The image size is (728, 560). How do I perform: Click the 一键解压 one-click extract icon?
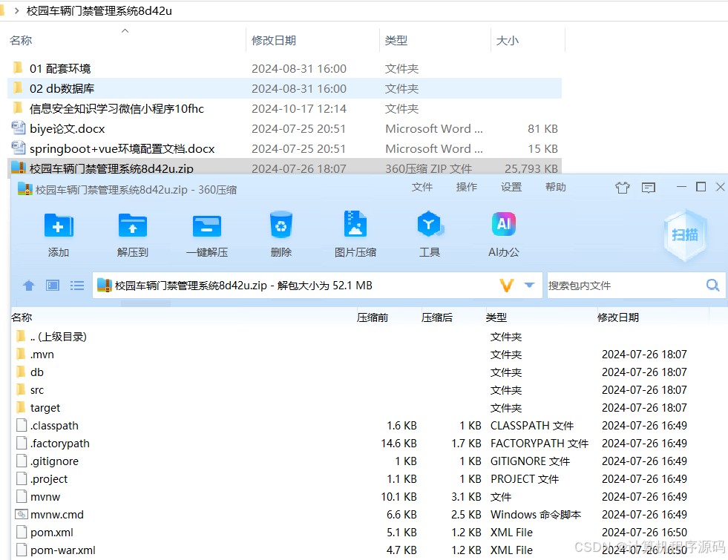(x=207, y=232)
